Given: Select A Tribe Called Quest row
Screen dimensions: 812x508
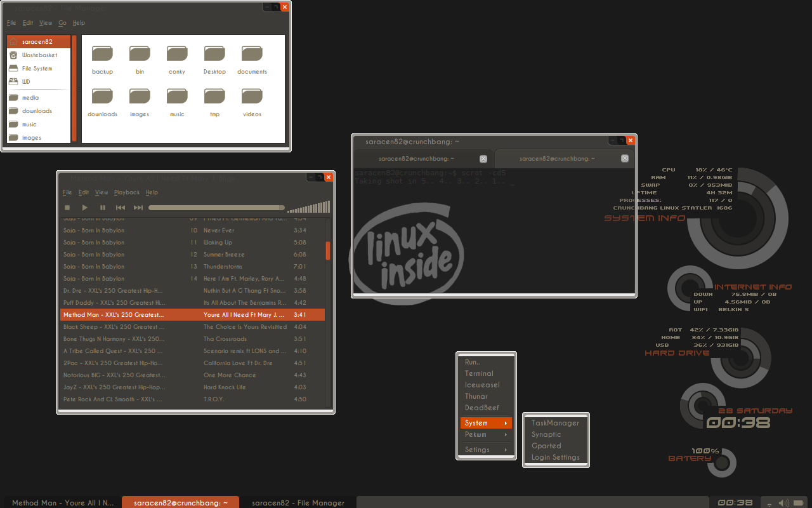Looking at the screenshot, I should tap(192, 351).
